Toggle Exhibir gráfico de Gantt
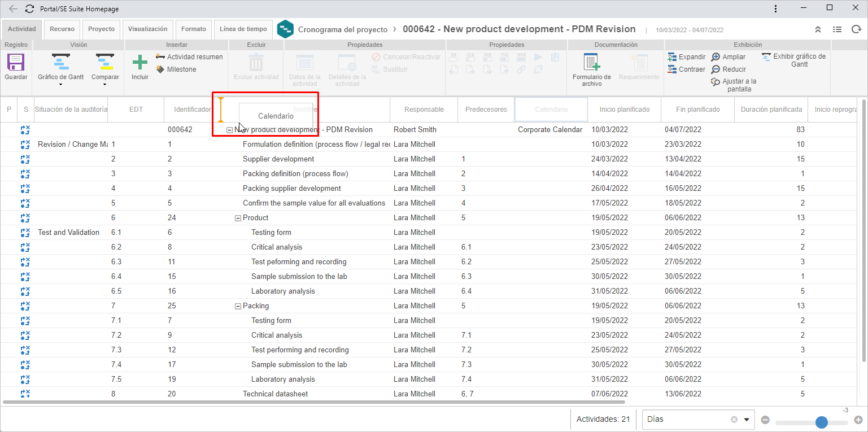Image resolution: width=868 pixels, height=432 pixels. (x=793, y=60)
